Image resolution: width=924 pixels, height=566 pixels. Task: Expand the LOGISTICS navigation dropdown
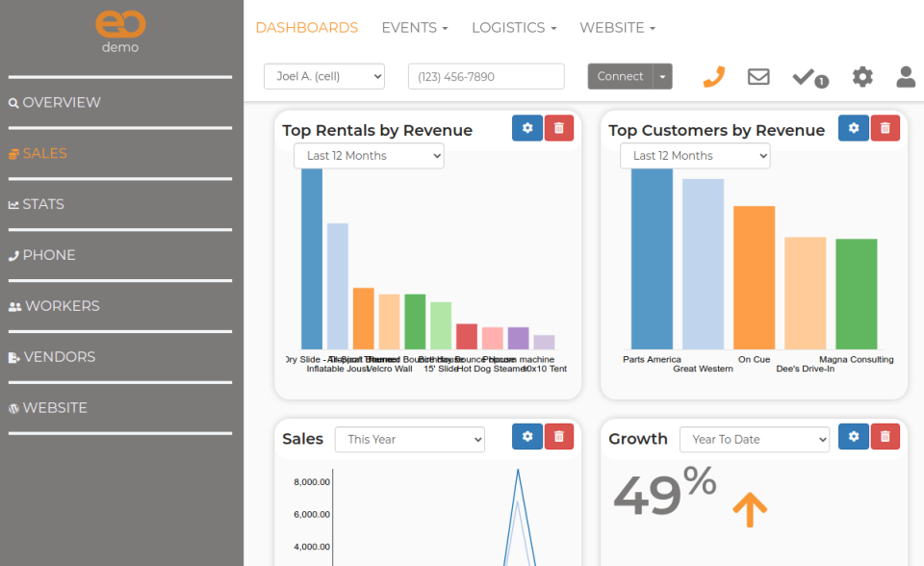pyautogui.click(x=513, y=27)
